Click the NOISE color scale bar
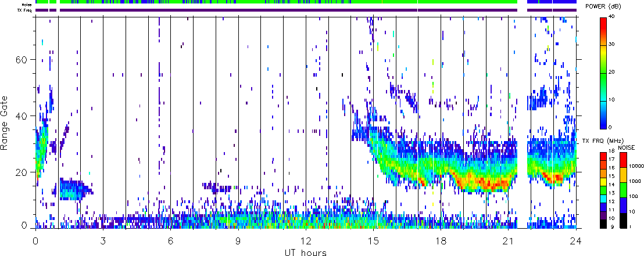644x256 pixels. tap(622, 190)
